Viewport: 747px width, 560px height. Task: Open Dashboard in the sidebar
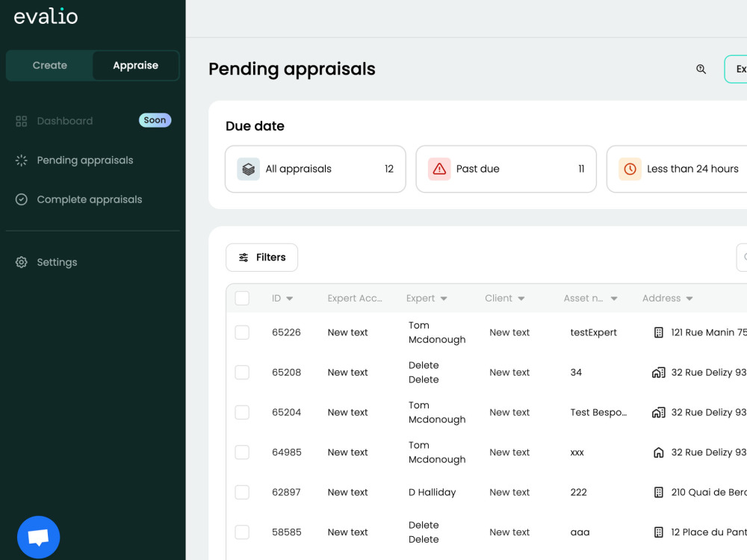click(x=65, y=121)
